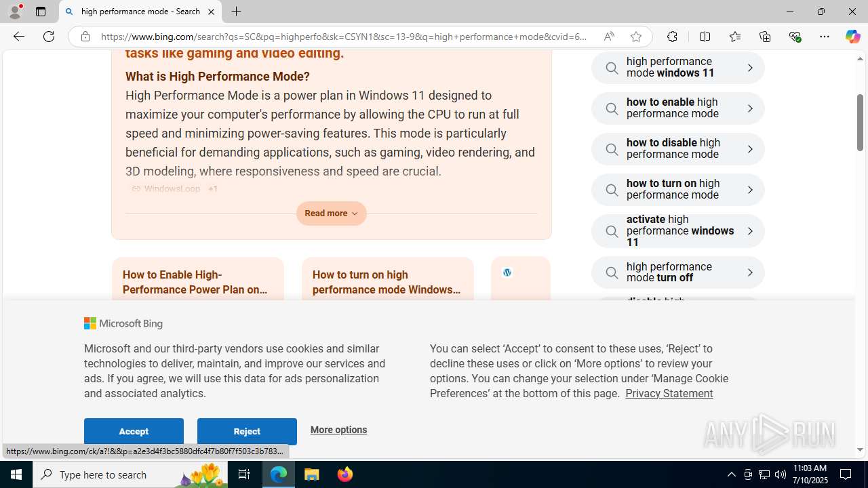Open More options for cookies
Viewport: 868px width, 488px height.
(338, 430)
